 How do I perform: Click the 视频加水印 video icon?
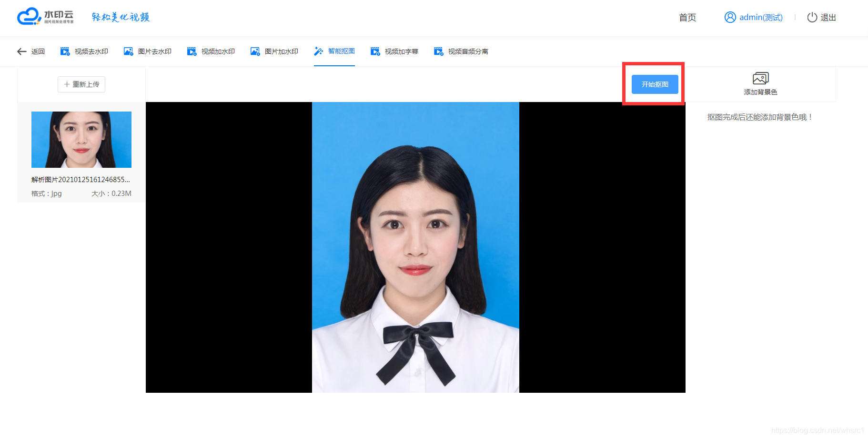pyautogui.click(x=192, y=51)
